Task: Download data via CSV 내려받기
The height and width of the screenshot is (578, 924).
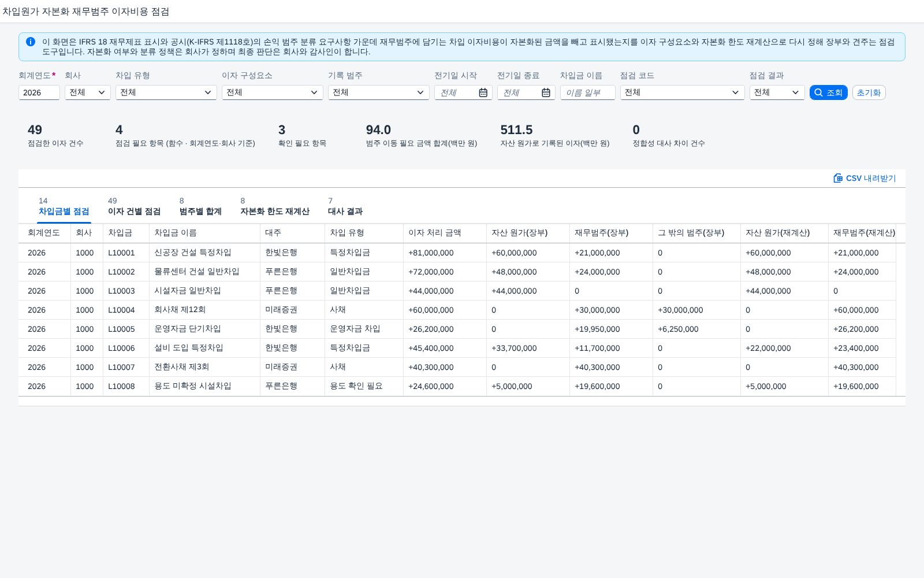Action: coord(865,178)
